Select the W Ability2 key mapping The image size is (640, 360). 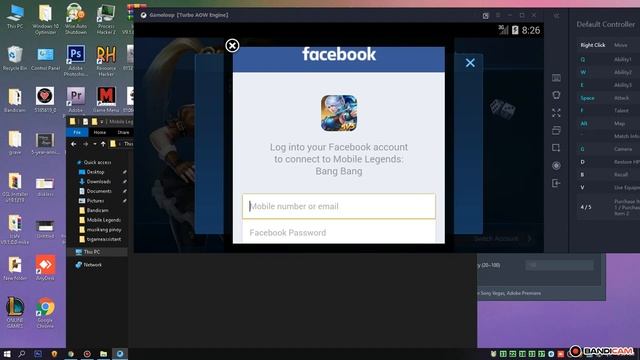tap(608, 72)
